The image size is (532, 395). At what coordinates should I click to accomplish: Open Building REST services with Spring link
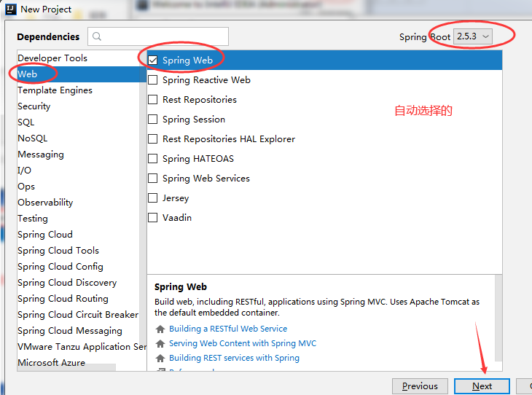234,358
